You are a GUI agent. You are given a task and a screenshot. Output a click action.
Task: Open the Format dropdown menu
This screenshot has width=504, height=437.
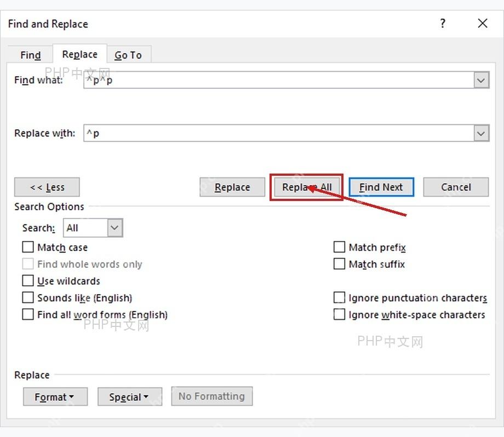(x=55, y=396)
